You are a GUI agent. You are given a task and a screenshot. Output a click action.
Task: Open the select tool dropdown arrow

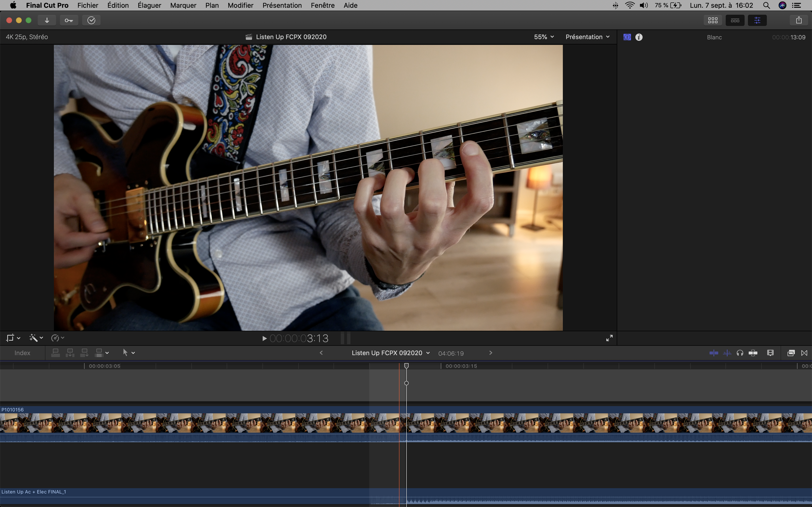[133, 353]
